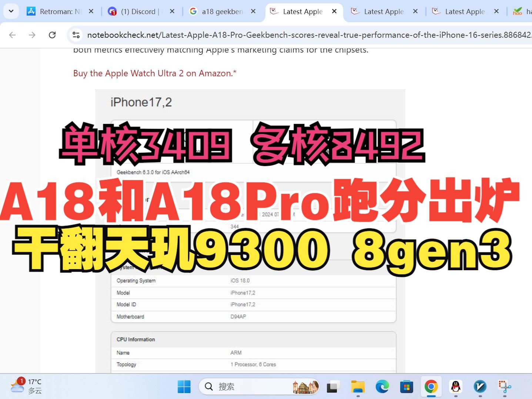Viewport: 532px width, 399px height.
Task: Go back to previous page
Action: click(x=12, y=35)
